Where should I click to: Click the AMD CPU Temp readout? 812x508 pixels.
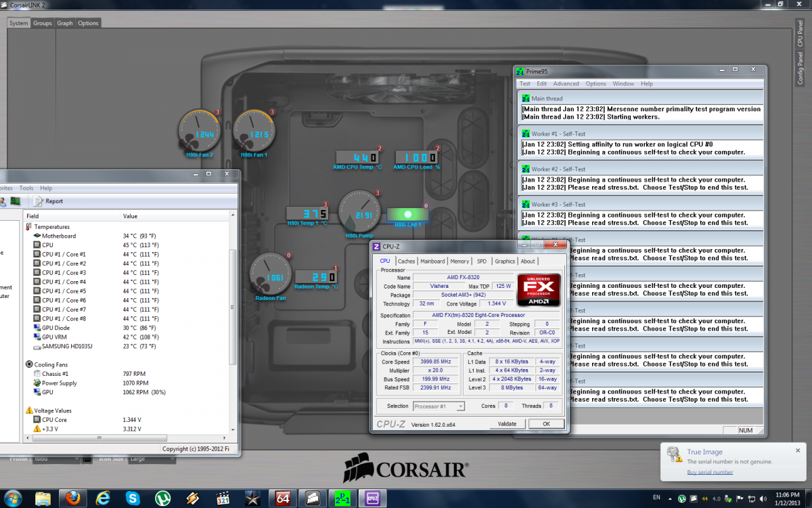click(358, 157)
